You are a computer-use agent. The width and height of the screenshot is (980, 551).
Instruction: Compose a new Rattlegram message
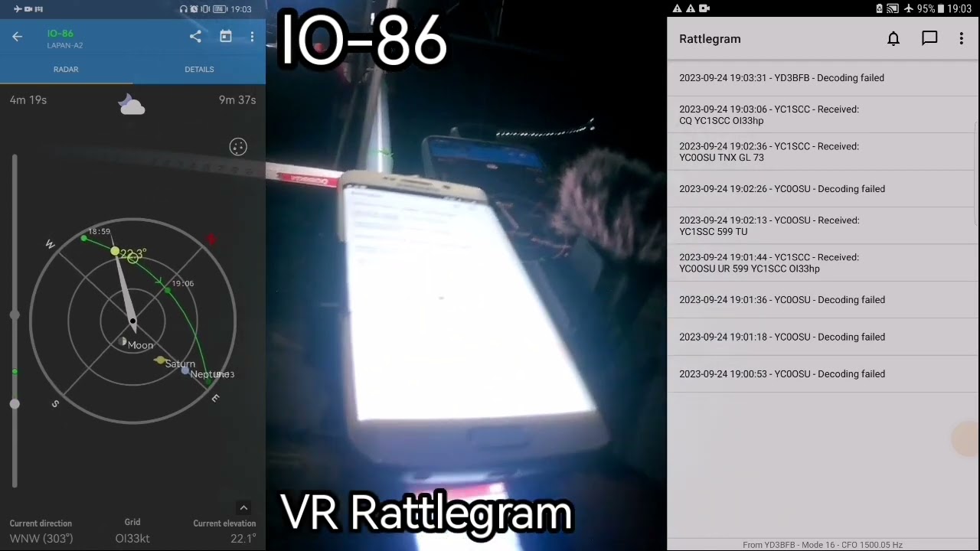click(x=929, y=38)
